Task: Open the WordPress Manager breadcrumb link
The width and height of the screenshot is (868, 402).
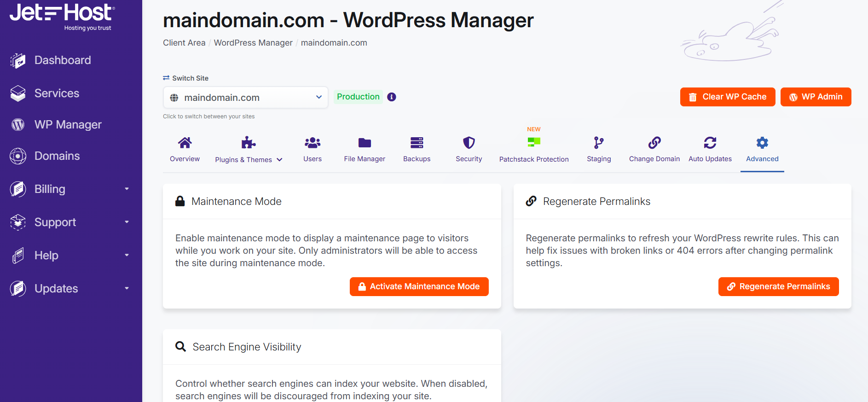Action: coord(253,43)
